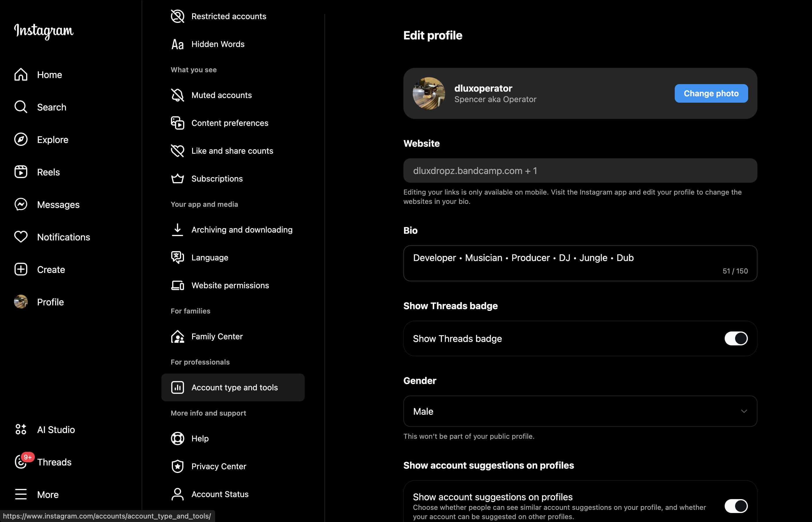Open the Reels icon in sidebar
The width and height of the screenshot is (812, 522).
click(x=21, y=172)
